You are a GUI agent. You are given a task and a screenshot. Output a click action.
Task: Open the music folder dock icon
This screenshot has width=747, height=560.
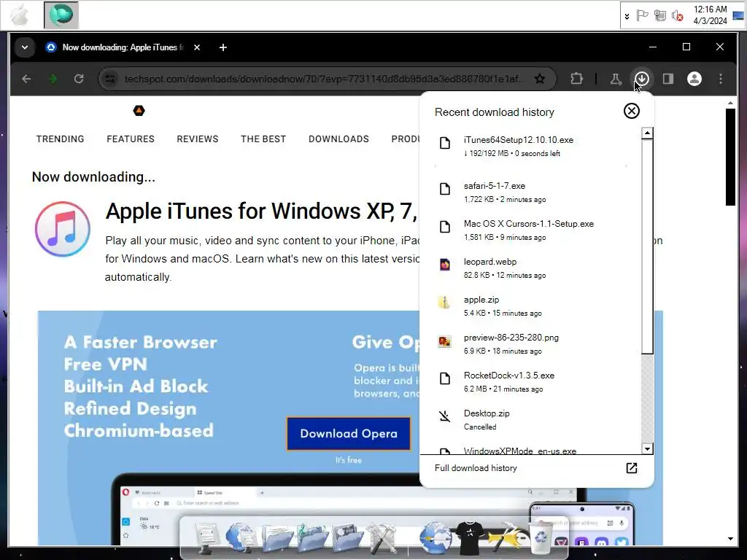[312, 538]
